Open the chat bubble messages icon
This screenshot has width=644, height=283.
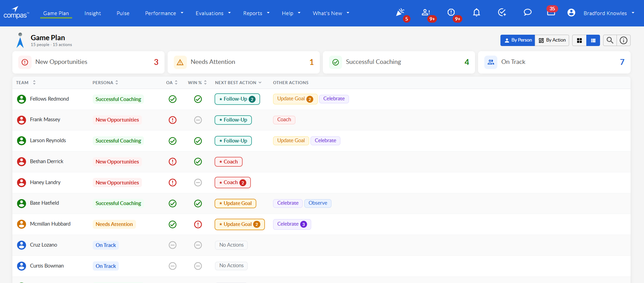528,13
